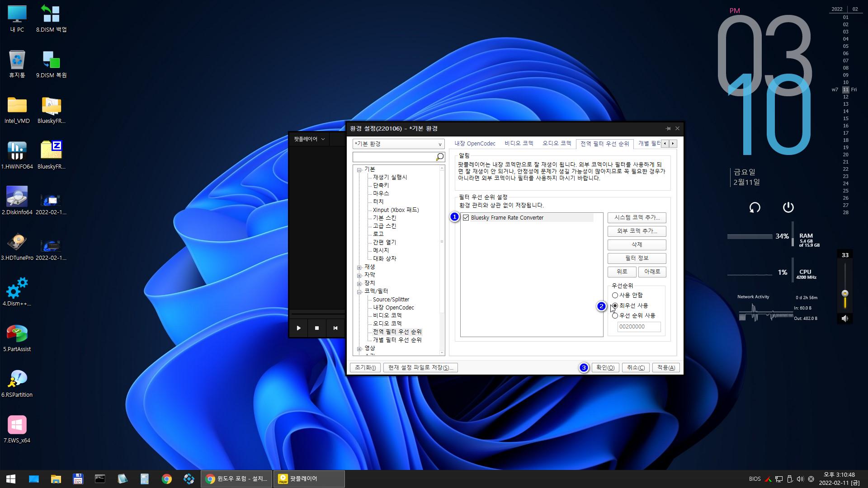Click the previous track button in PotPlayer
This screenshot has width=868, height=488.
(x=335, y=328)
